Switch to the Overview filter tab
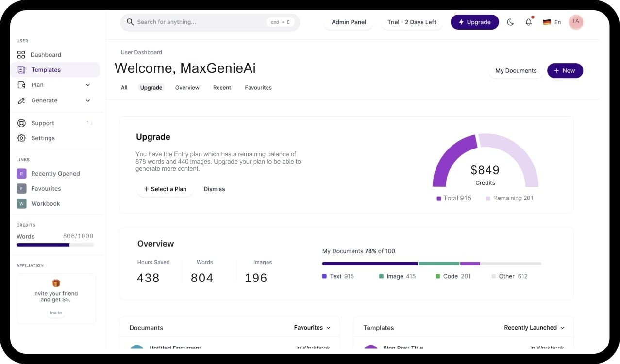 pyautogui.click(x=187, y=87)
